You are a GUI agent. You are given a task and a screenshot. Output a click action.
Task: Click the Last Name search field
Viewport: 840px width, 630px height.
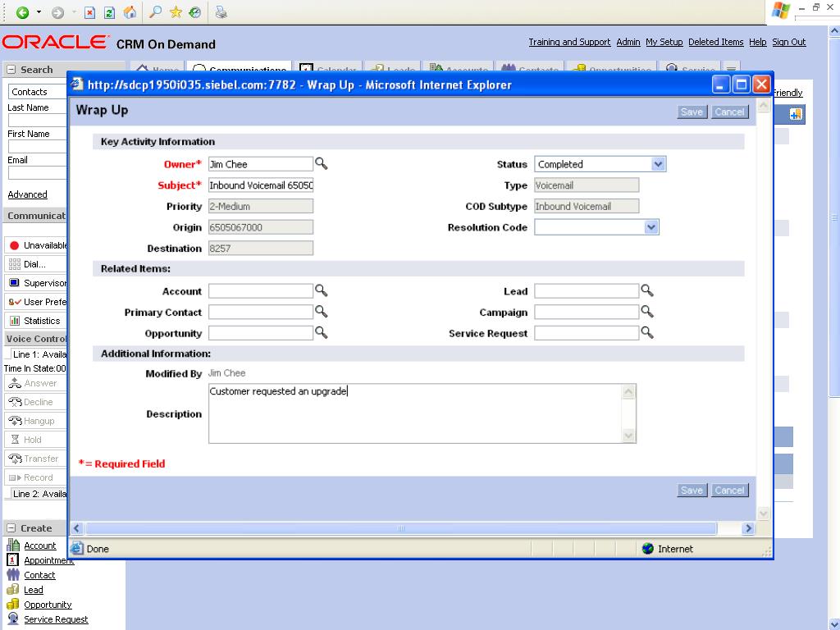[x=38, y=120]
